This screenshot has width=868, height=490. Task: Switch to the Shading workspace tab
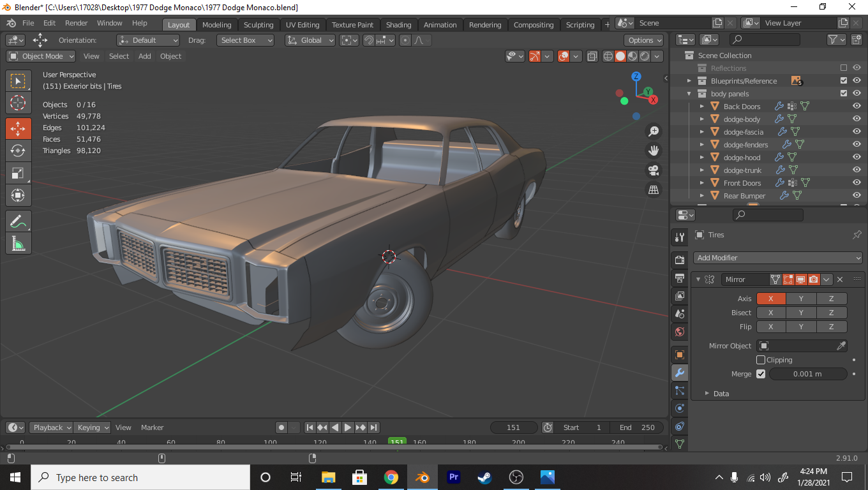398,25
